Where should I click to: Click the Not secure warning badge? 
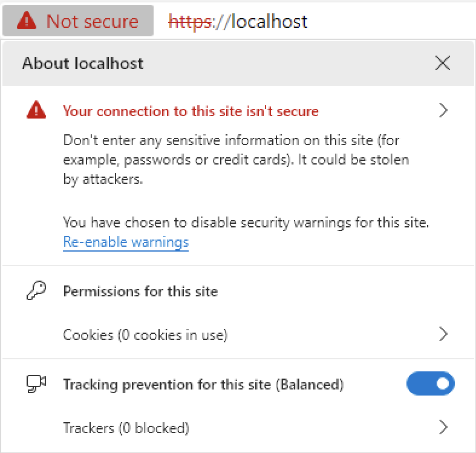click(78, 21)
